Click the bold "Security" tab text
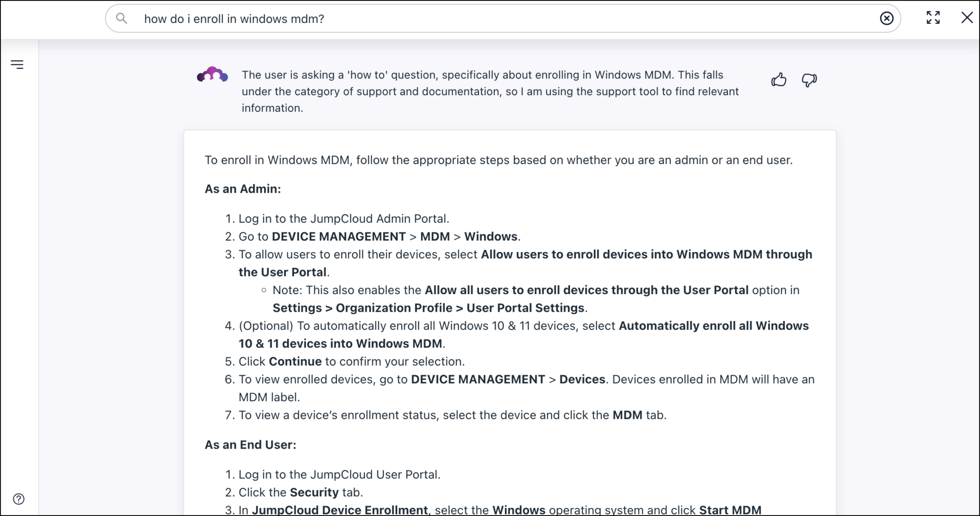 point(314,492)
